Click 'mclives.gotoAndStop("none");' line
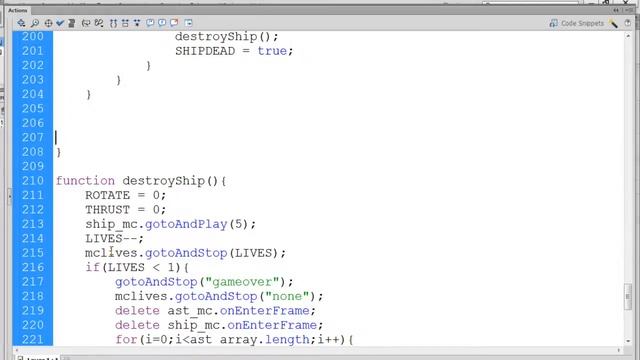 pos(219,296)
